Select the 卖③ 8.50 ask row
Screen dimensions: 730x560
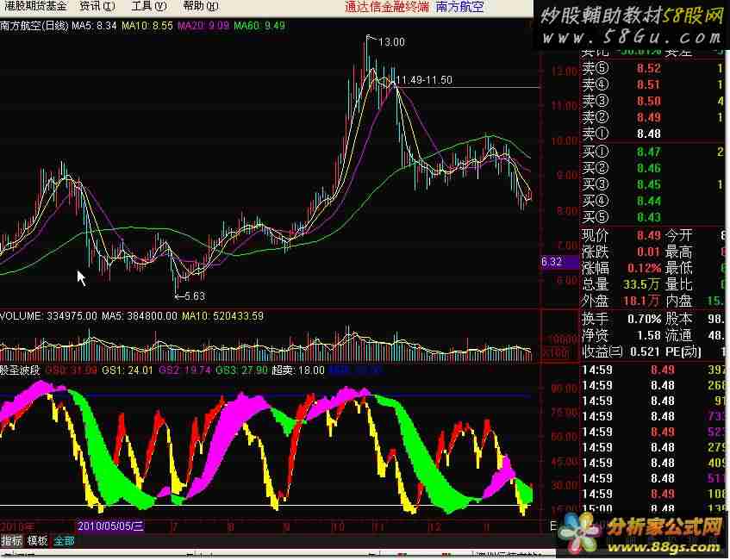coord(652,101)
